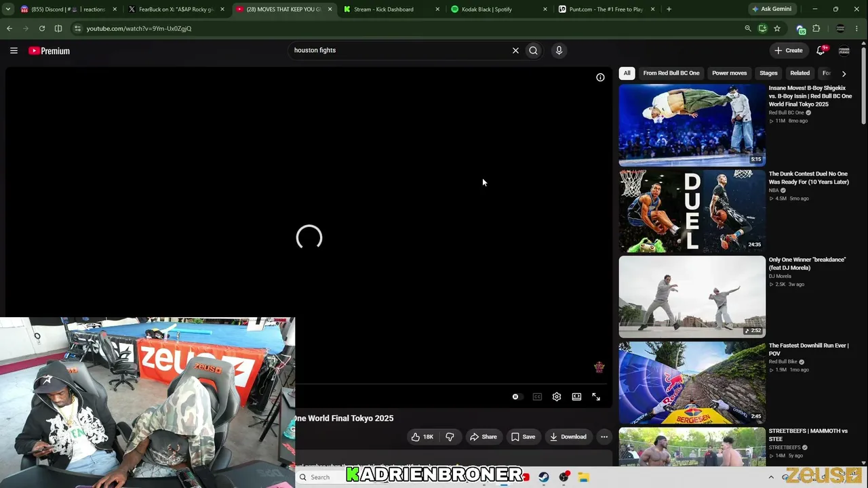The image size is (868, 488).
Task: Toggle autoplay switch in the player
Action: (x=517, y=396)
